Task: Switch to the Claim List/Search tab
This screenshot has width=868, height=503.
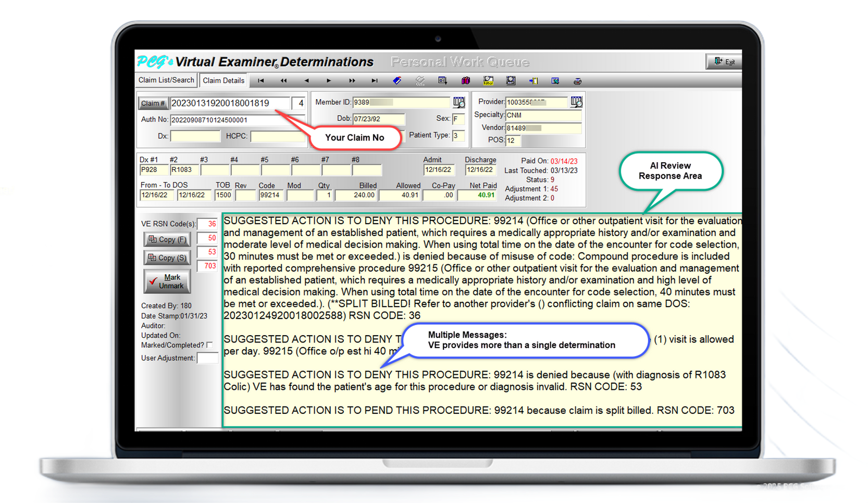Action: tap(166, 80)
